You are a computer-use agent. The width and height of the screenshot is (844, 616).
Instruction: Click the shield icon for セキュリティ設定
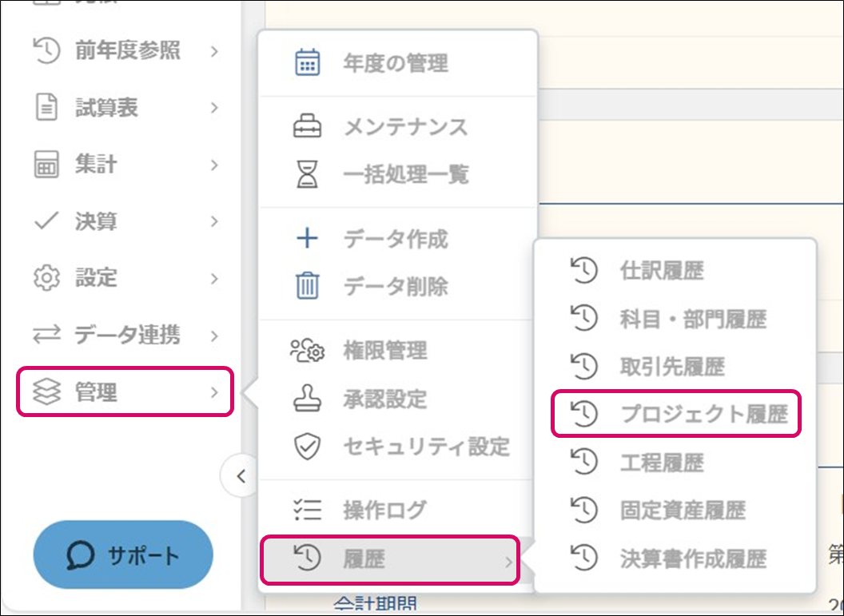click(x=308, y=447)
